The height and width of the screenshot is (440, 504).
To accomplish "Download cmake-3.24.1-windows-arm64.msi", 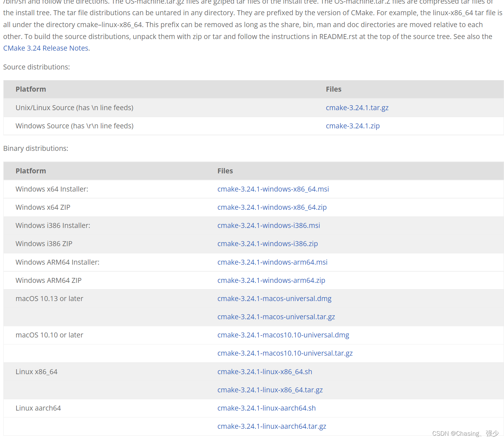I will (x=272, y=262).
